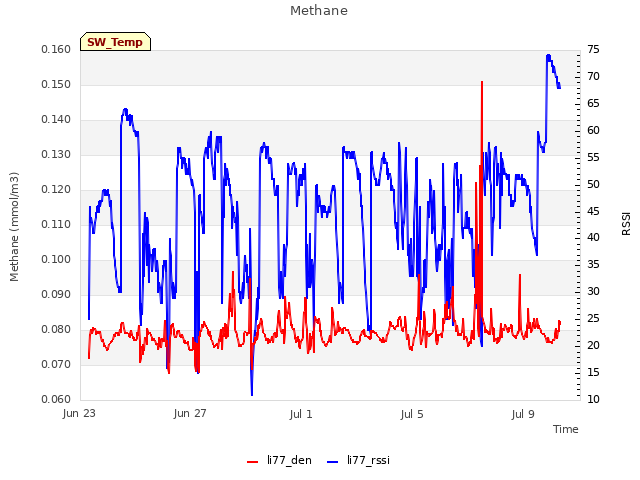The height and width of the screenshot is (480, 640).
Task: Click the 60 RSSI axis value
Action: coord(593,130)
